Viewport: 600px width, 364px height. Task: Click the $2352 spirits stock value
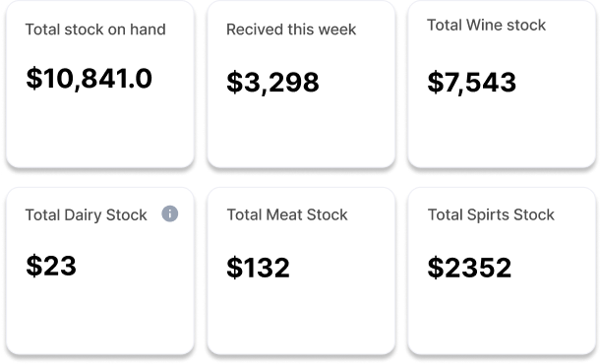[469, 268]
